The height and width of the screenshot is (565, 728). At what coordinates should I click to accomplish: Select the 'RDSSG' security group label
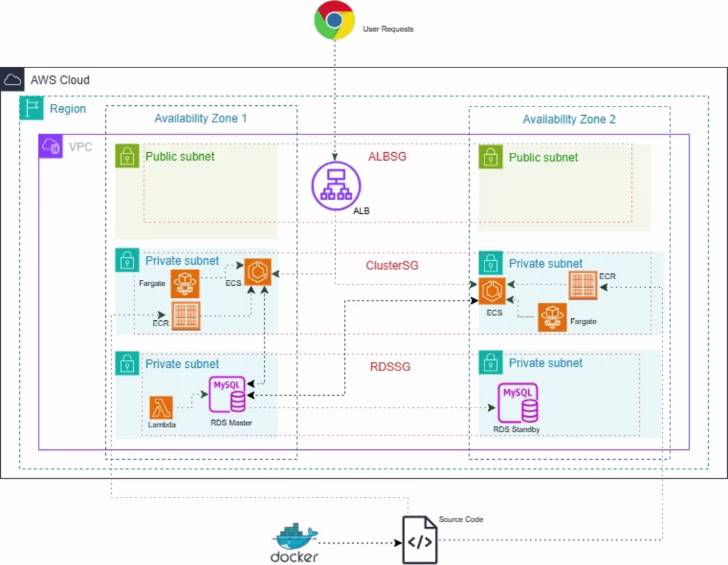point(390,367)
